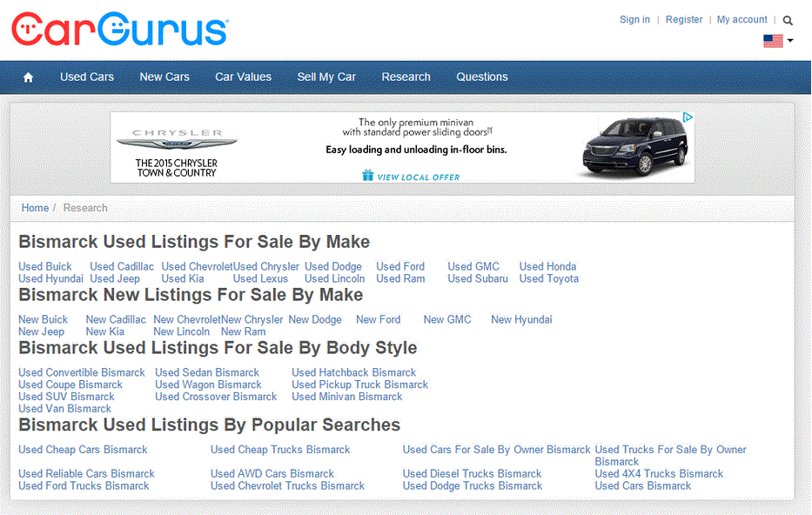Open Used Buick listings
The width and height of the screenshot is (812, 515).
[45, 266]
